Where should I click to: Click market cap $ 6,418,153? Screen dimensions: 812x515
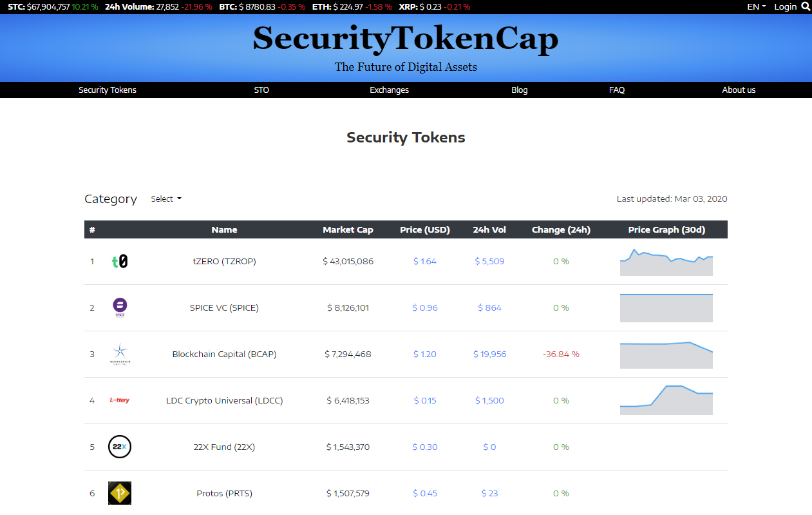348,400
